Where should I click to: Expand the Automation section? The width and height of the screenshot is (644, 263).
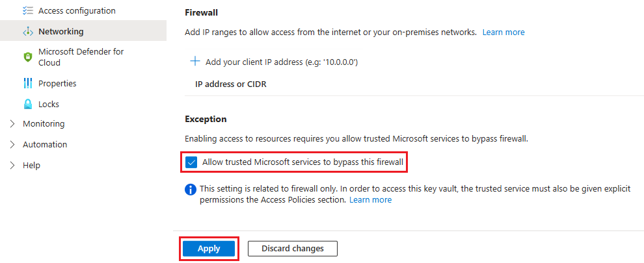[12, 144]
